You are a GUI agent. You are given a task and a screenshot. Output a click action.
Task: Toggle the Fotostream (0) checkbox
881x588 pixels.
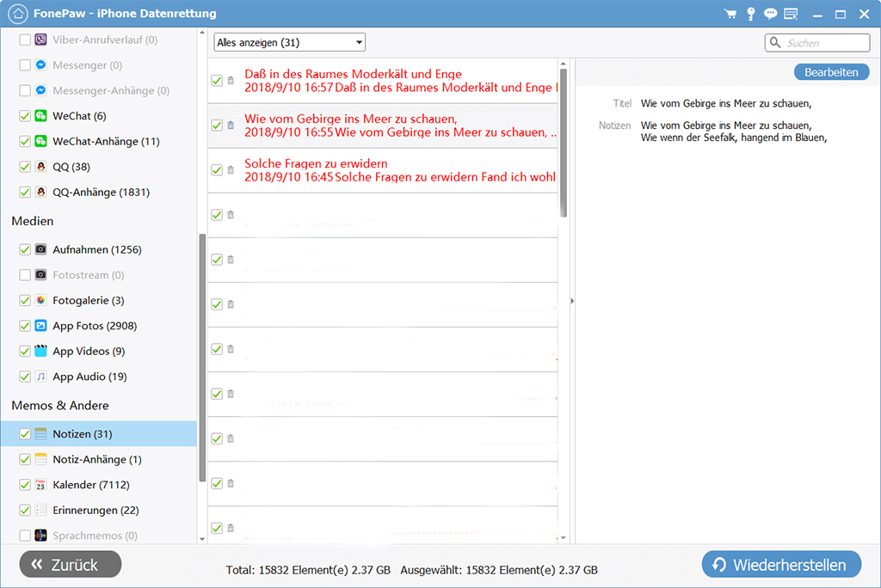point(25,274)
